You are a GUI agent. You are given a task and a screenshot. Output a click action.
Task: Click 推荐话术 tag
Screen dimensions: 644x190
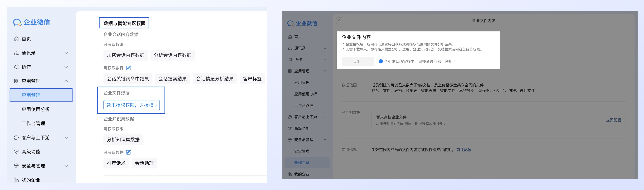pyautogui.click(x=116, y=163)
